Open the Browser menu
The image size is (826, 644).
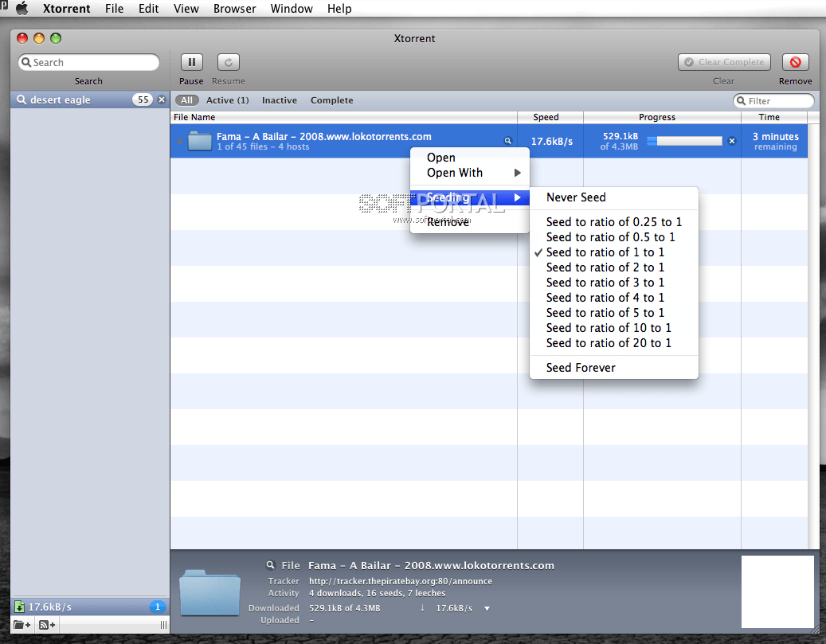[x=235, y=9]
